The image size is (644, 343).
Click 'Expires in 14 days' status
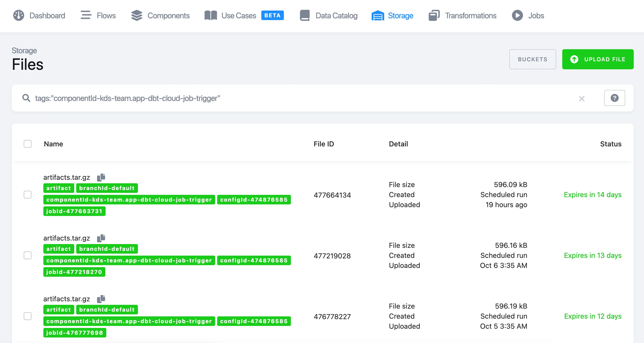pyautogui.click(x=593, y=195)
